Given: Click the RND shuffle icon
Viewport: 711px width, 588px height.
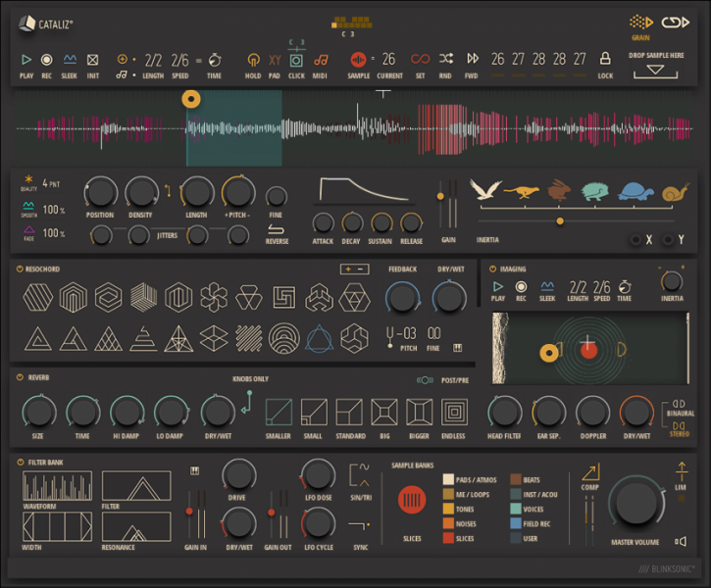Looking at the screenshot, I should pyautogui.click(x=446, y=59).
